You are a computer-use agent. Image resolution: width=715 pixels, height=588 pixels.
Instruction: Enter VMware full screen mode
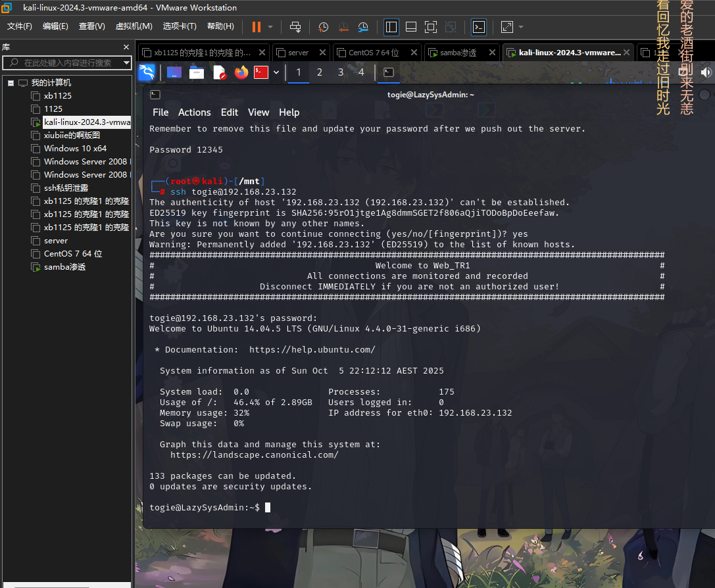(431, 27)
